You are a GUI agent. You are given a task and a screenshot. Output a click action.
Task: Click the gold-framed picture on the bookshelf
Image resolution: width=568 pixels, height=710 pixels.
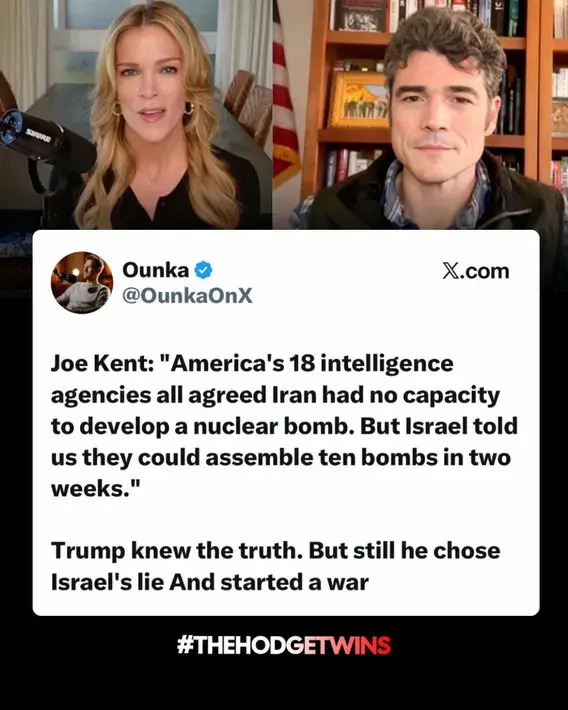coord(359,100)
